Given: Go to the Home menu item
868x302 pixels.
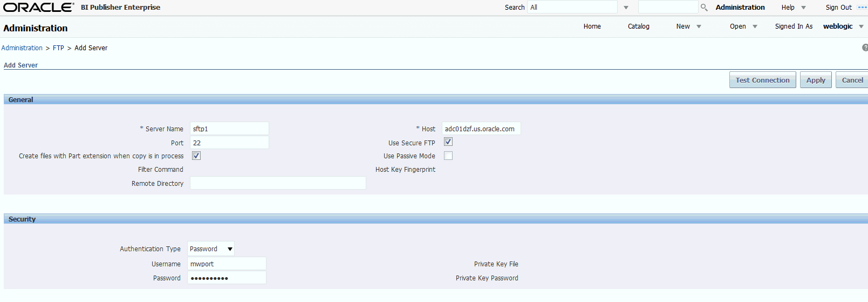Looking at the screenshot, I should point(592,26).
